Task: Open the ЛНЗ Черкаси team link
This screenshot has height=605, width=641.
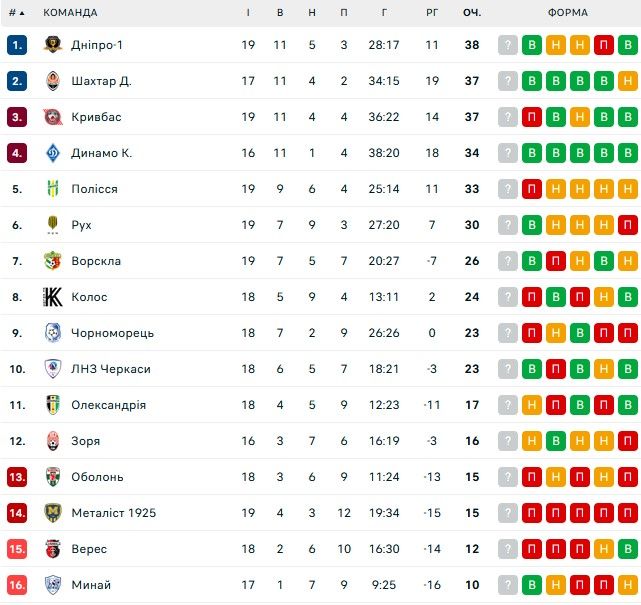Action: click(x=110, y=369)
